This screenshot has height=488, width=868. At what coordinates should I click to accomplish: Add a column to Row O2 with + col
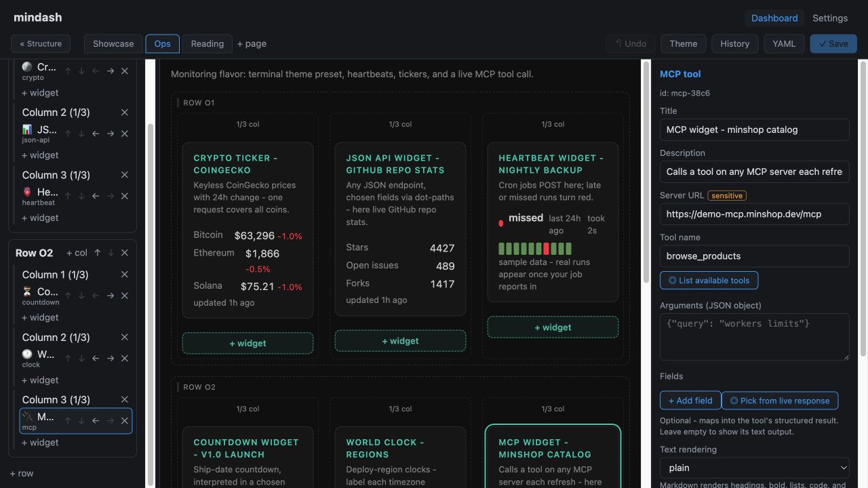click(77, 253)
